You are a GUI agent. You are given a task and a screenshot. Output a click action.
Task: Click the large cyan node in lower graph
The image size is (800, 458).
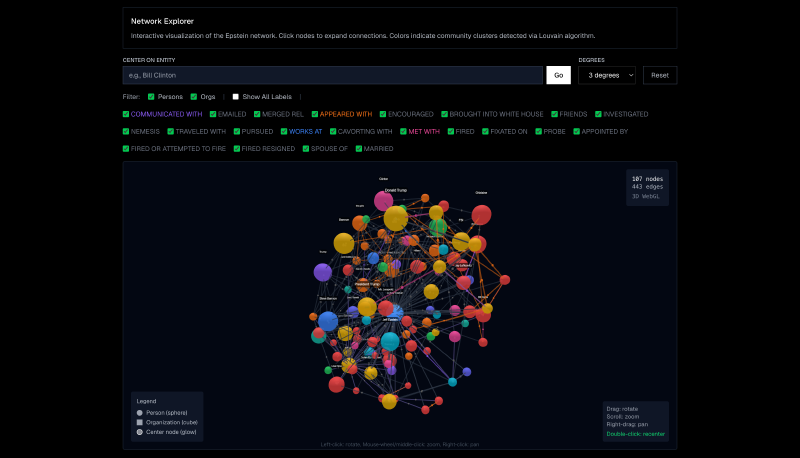(x=390, y=342)
